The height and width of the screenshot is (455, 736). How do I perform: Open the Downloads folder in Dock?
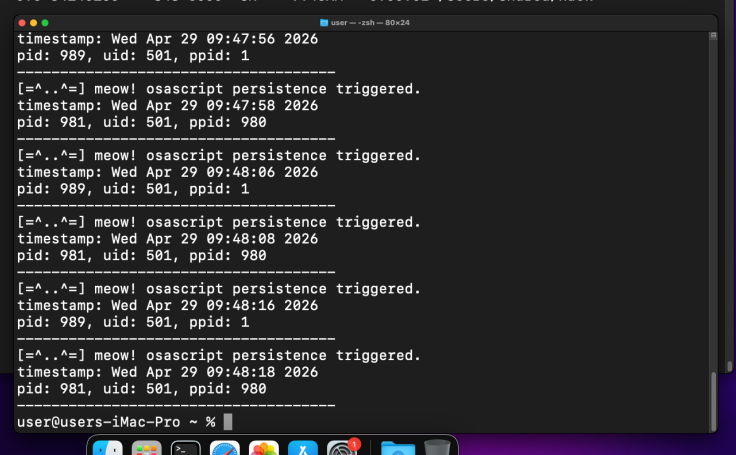(x=398, y=448)
